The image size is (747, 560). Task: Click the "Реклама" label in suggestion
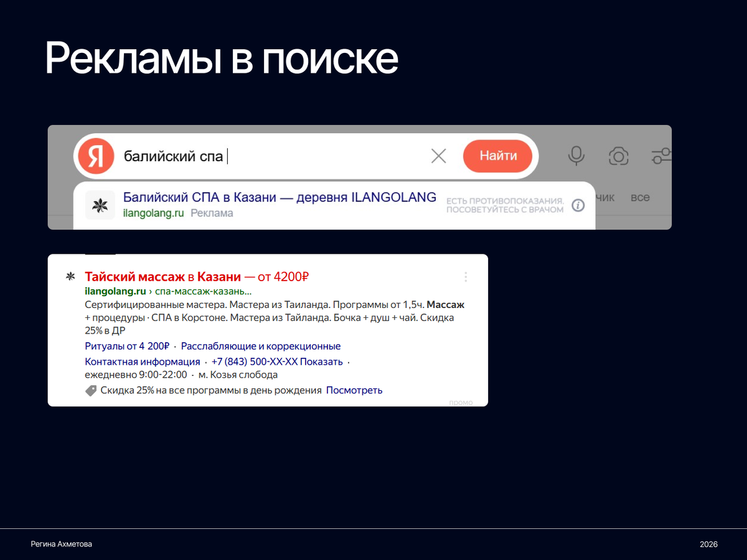click(x=212, y=213)
